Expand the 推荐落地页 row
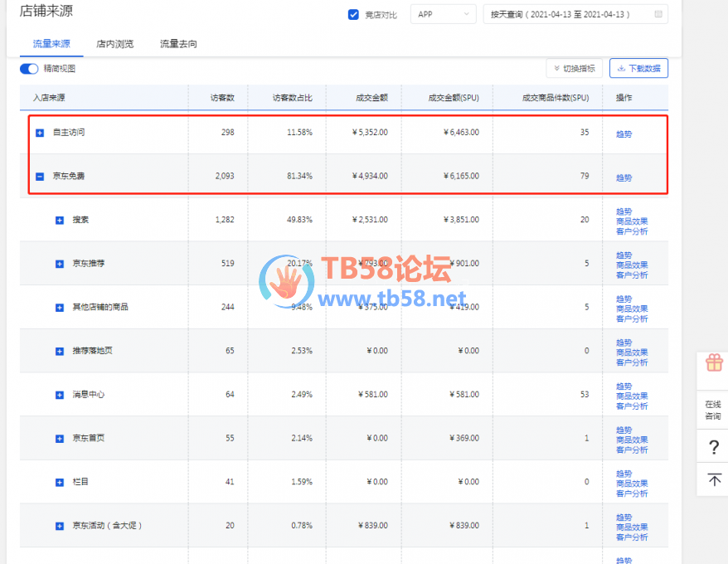The image size is (728, 564). click(x=60, y=352)
